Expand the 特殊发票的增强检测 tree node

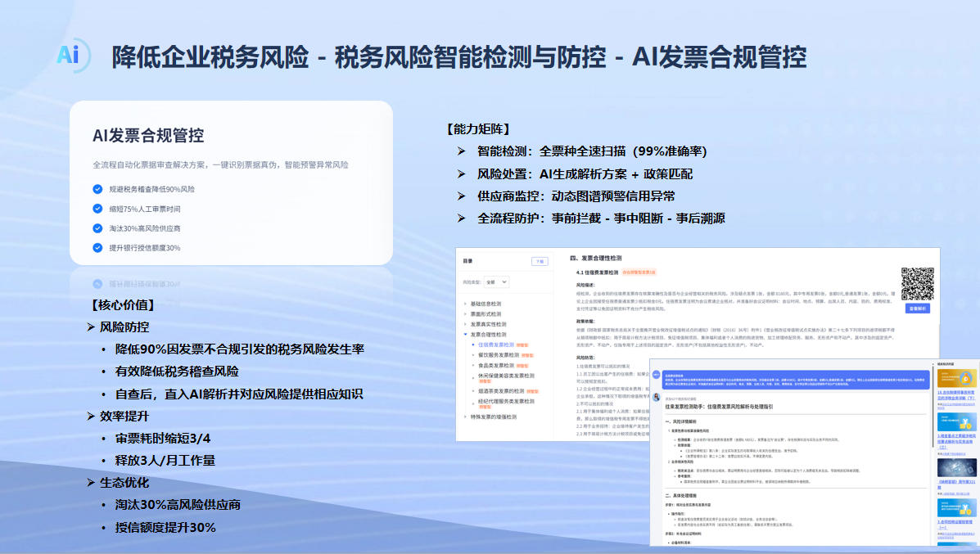[465, 417]
